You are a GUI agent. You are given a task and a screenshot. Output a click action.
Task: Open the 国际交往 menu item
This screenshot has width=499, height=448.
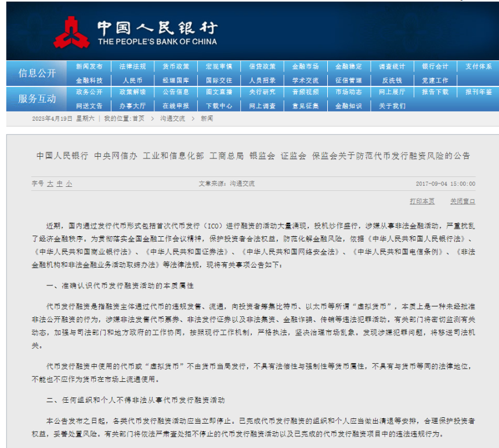219,81
